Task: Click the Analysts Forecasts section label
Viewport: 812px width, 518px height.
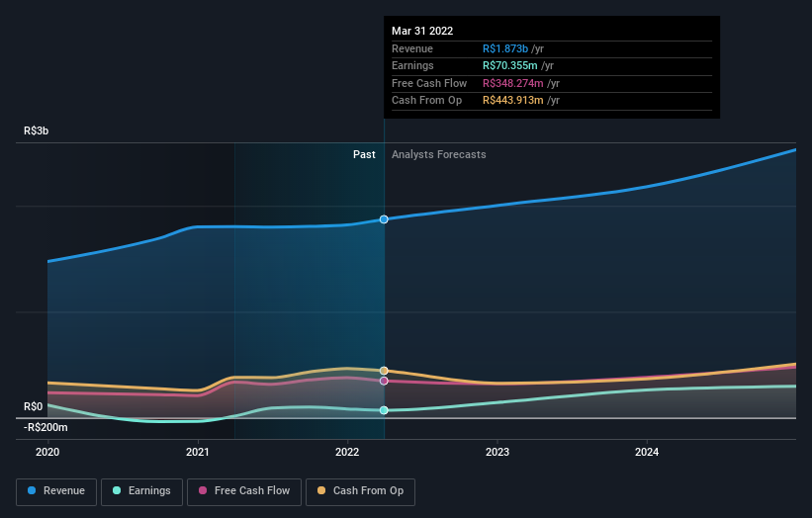Action: click(x=438, y=154)
